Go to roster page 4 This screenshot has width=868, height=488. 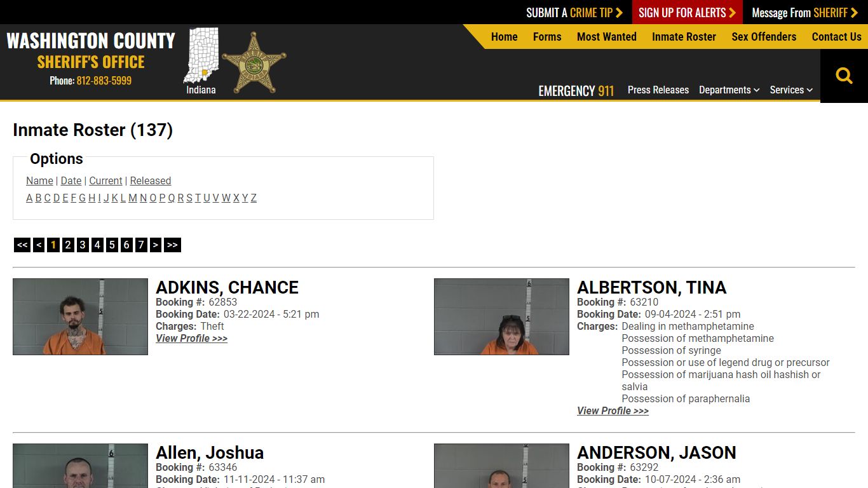97,245
